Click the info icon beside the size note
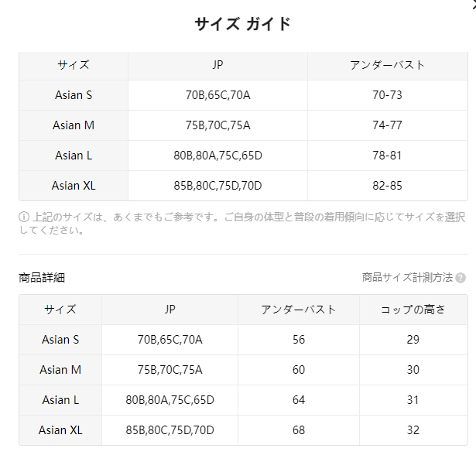 point(24,217)
